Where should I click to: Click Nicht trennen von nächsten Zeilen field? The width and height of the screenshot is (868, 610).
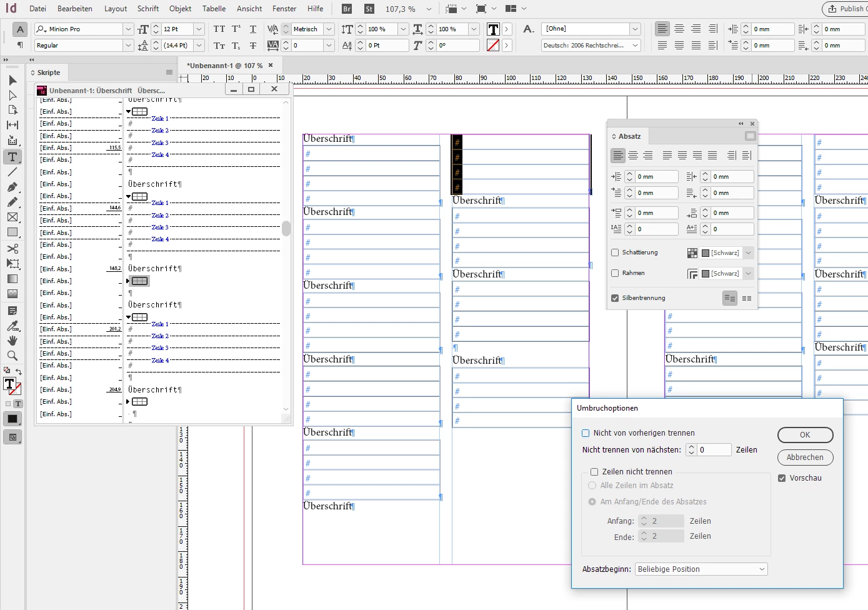[x=714, y=449]
